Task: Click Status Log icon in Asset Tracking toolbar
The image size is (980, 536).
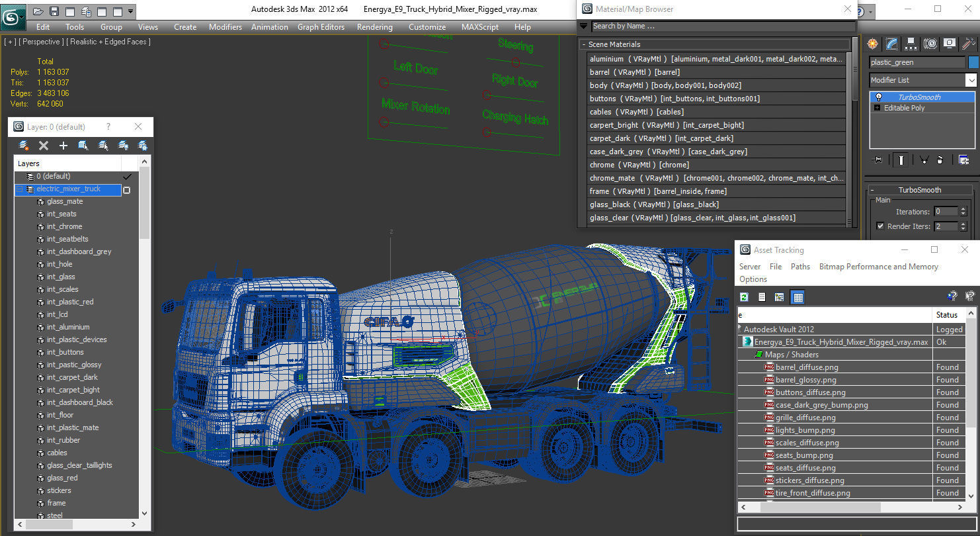Action: [762, 297]
